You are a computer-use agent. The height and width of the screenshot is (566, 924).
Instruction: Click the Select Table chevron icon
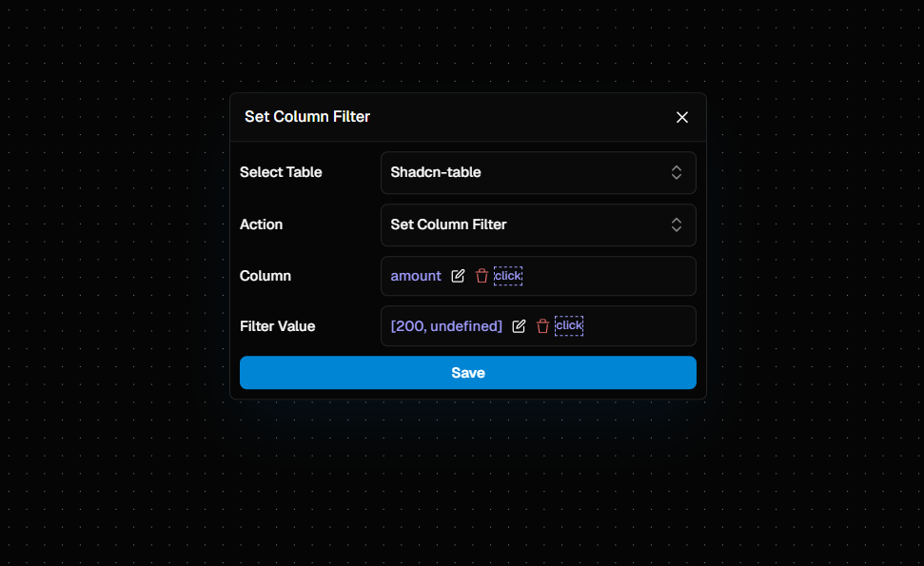(x=677, y=172)
